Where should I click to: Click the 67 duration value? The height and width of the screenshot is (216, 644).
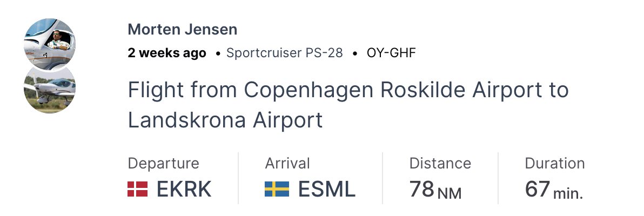[x=537, y=190]
